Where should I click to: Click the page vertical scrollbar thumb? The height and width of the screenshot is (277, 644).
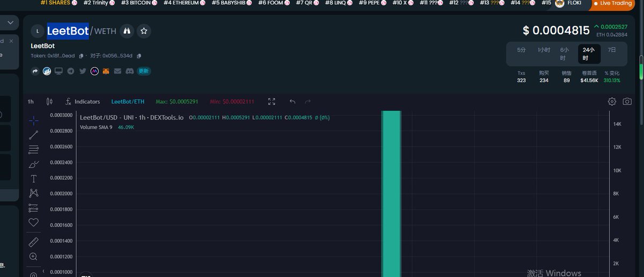click(641, 67)
